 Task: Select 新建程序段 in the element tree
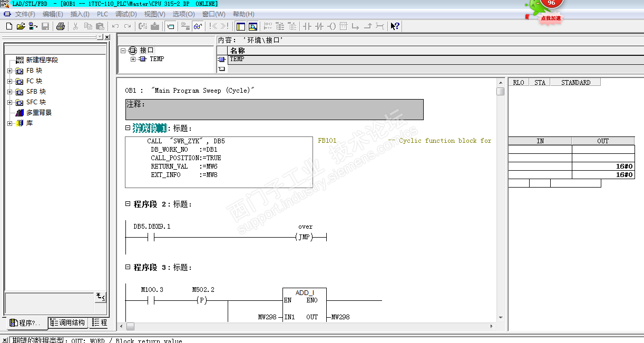pos(42,60)
